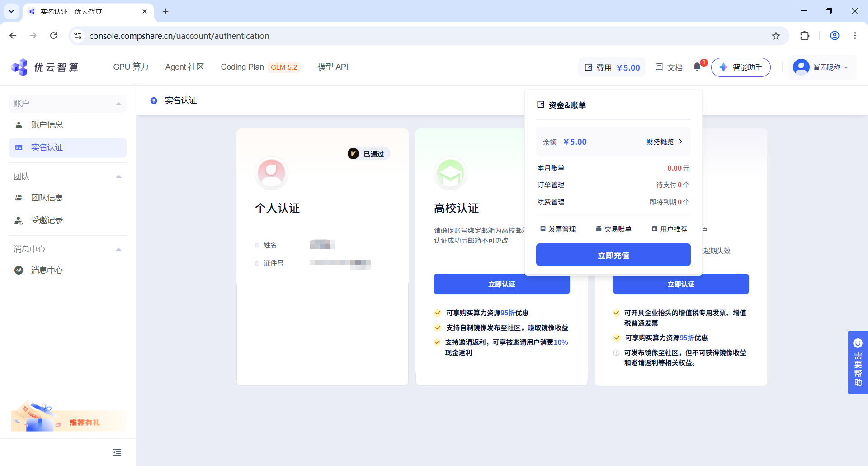Image resolution: width=868 pixels, height=466 pixels.
Task: Click the 实名认证 ID card icon
Action: [x=19, y=147]
